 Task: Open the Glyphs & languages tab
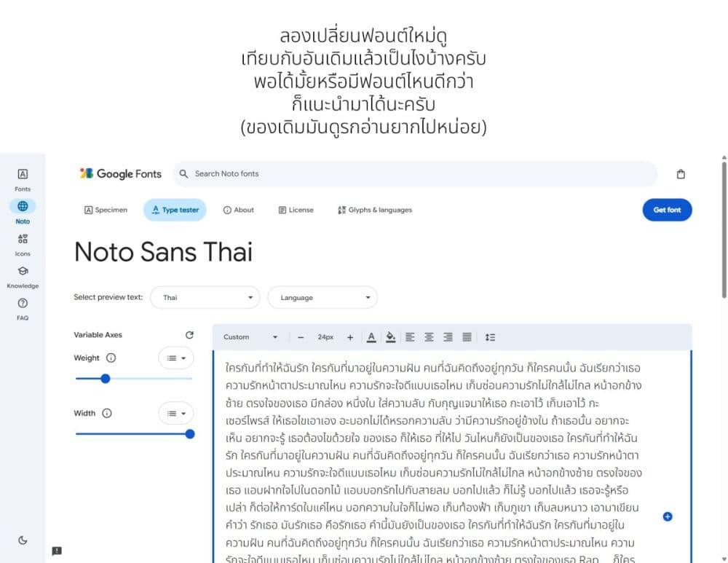(375, 210)
